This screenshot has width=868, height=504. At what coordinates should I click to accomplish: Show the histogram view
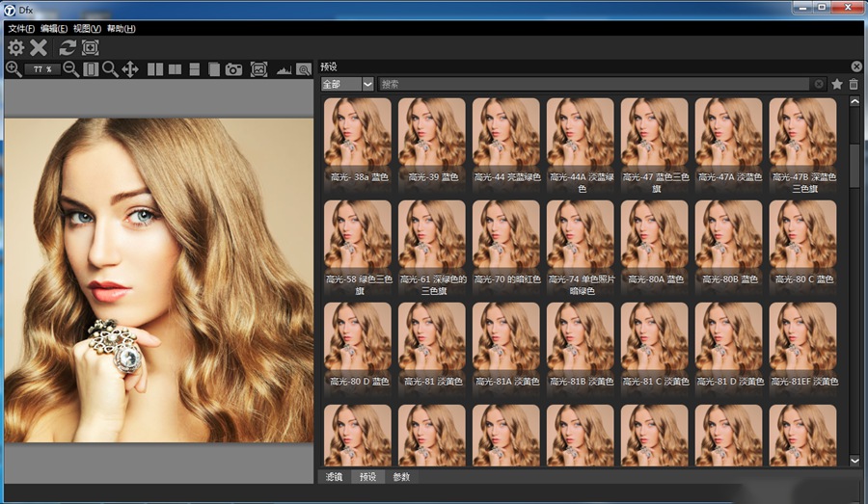point(284,69)
